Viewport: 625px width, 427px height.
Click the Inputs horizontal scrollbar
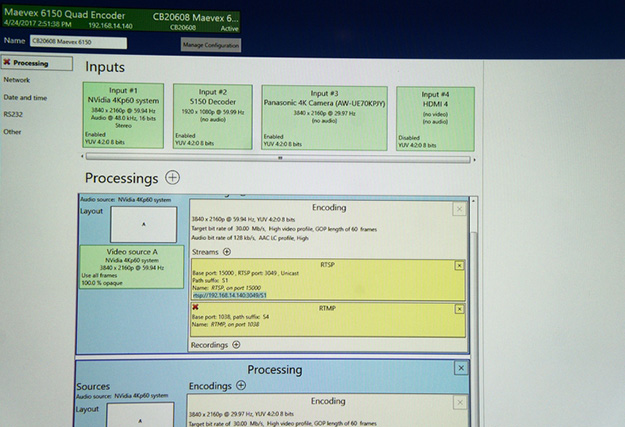[280, 157]
